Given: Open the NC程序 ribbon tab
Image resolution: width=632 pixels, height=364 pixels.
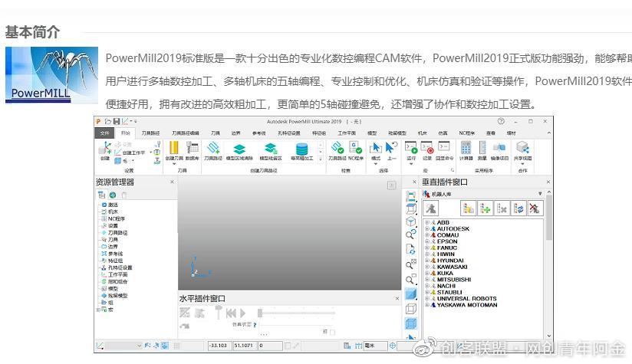Looking at the screenshot, I should (x=467, y=133).
